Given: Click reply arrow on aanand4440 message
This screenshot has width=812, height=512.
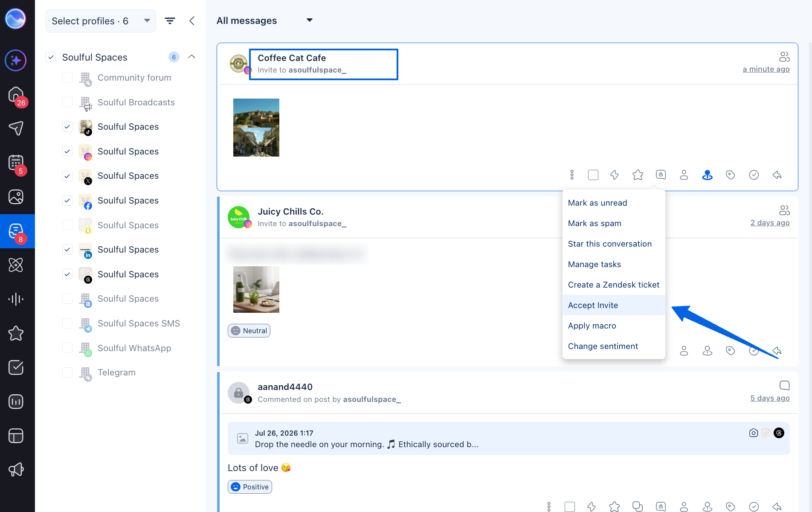Looking at the screenshot, I should (x=777, y=506).
